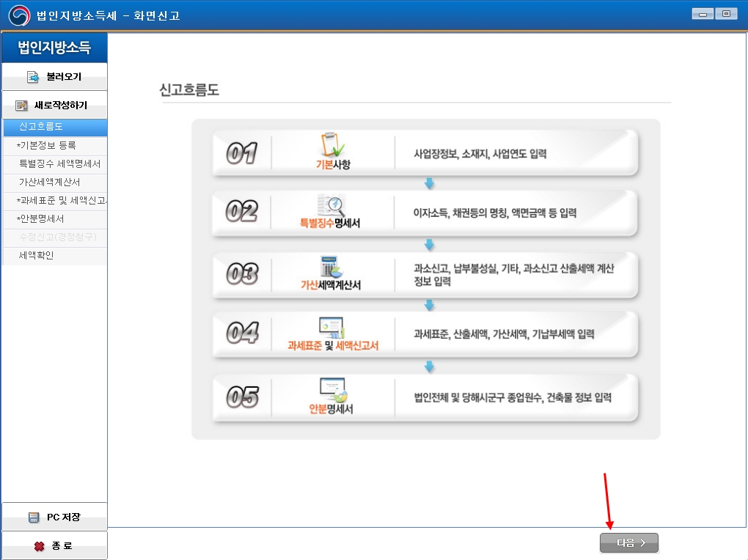The height and width of the screenshot is (560, 748).
Task: Click the PC 저장 button label
Action: pos(64,517)
